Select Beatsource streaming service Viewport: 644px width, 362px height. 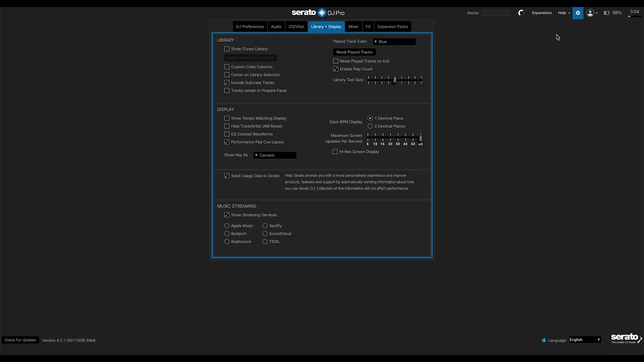[227, 241]
